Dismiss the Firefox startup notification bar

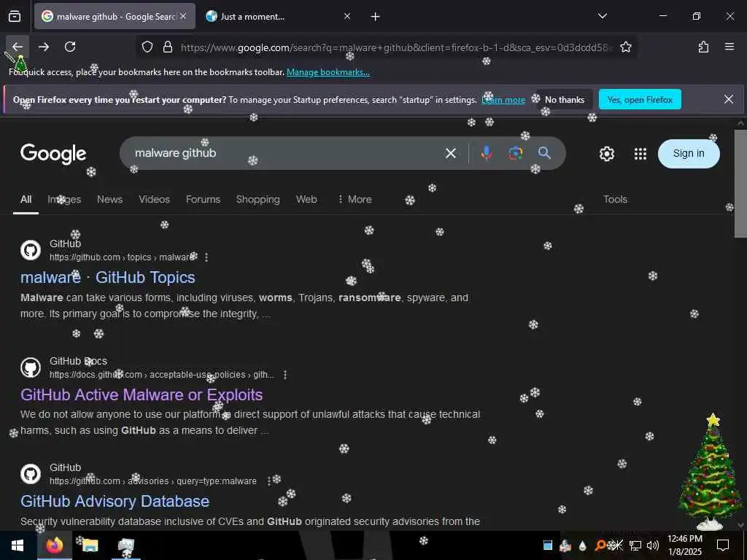point(729,99)
